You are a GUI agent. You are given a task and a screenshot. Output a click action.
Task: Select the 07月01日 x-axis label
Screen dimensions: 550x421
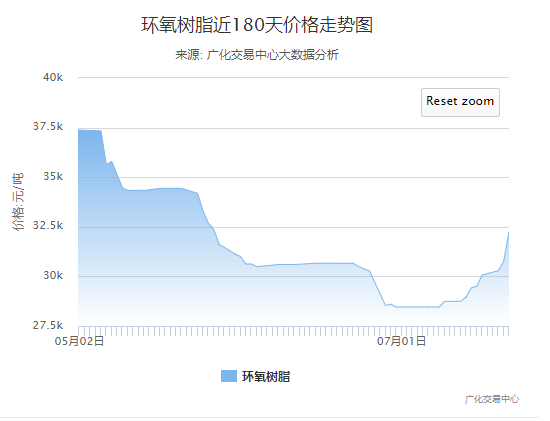coord(402,341)
